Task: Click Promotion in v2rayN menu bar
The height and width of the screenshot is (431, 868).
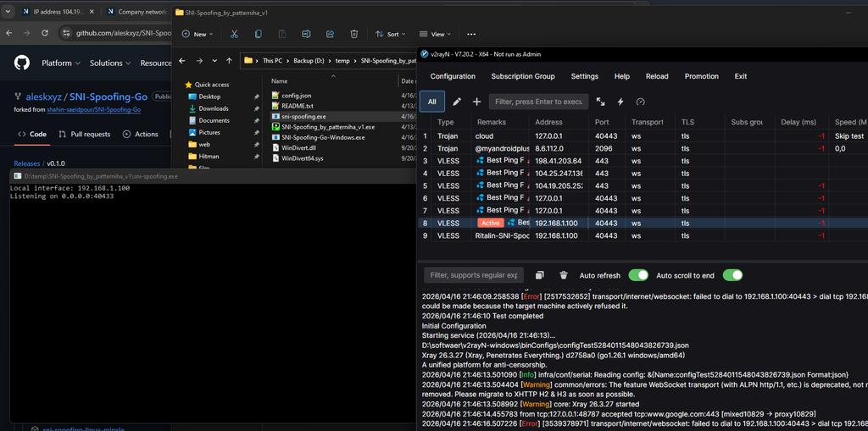Action: tap(701, 76)
